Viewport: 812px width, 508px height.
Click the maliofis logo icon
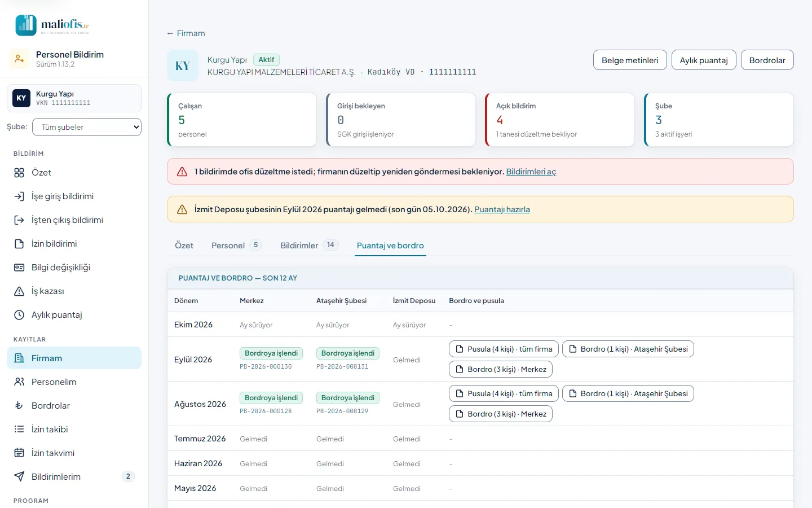click(26, 25)
